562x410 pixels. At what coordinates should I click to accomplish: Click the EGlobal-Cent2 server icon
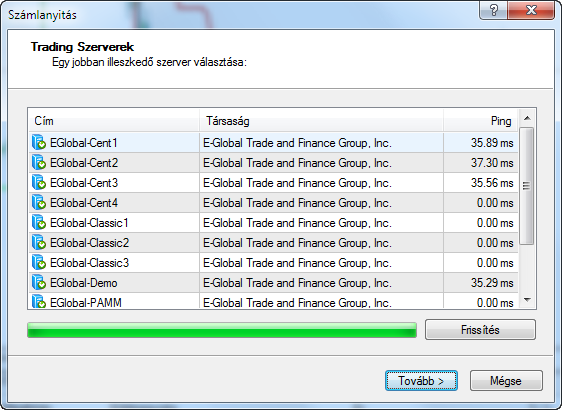coord(39,163)
